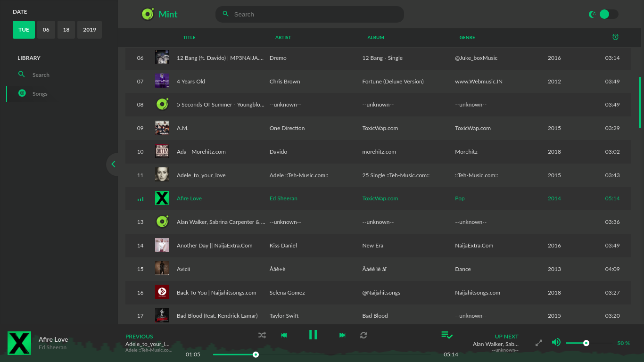The image size is (644, 362).
Task: Click the green X cover for Afire Love row
Action: 162,198
